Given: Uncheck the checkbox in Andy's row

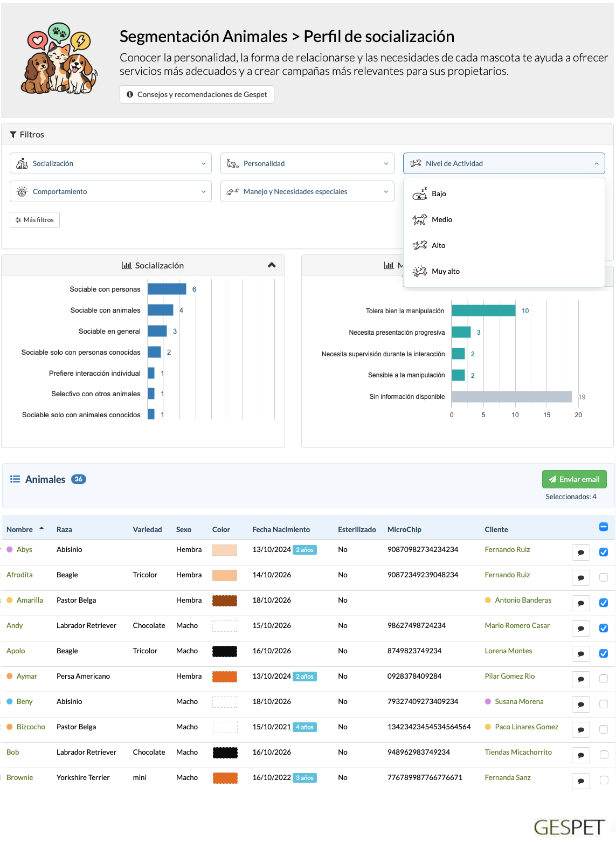Looking at the screenshot, I should click(604, 628).
